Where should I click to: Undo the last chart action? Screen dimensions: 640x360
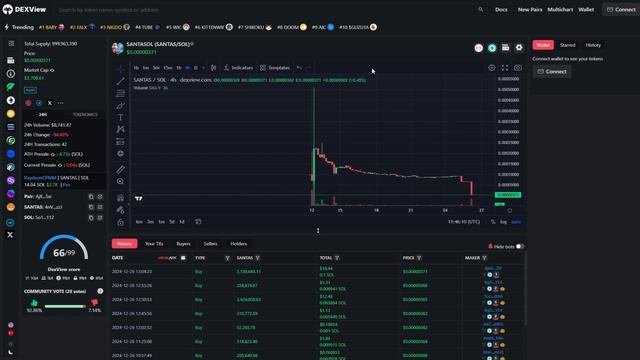[x=299, y=68]
